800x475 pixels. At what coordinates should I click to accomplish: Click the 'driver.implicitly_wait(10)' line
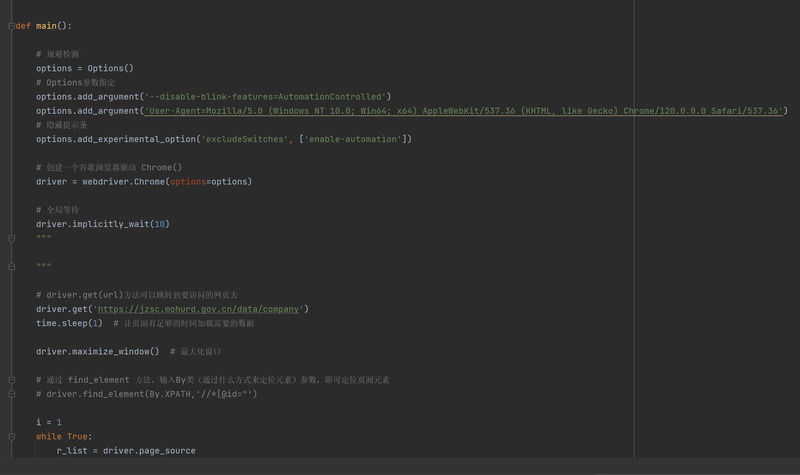[x=103, y=224]
